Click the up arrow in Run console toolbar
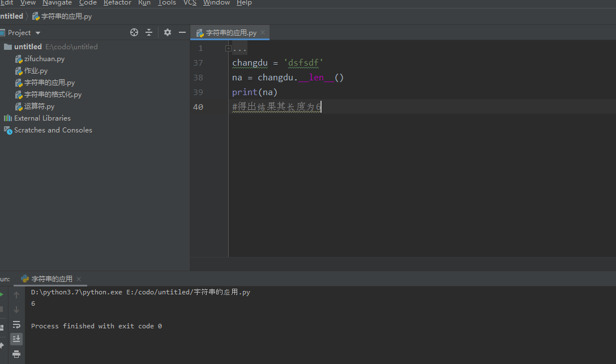Image resolution: width=616 pixels, height=364 pixels. coord(16,295)
